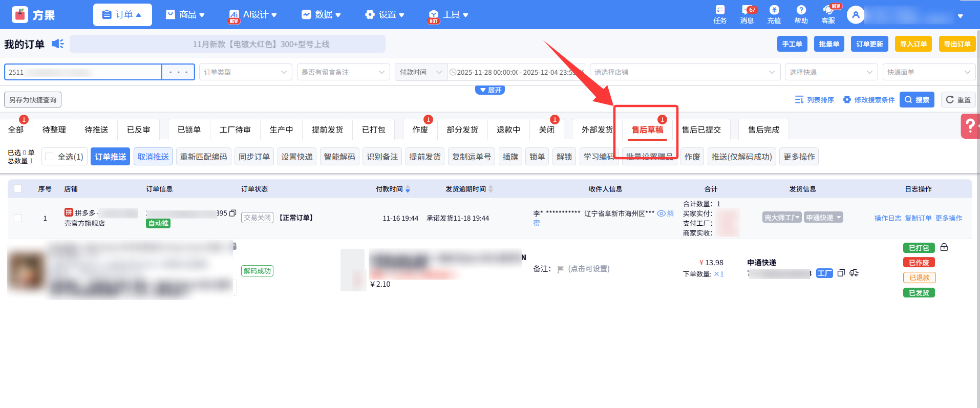Check the table header select-all checkbox
This screenshot has width=980, height=408.
point(18,188)
